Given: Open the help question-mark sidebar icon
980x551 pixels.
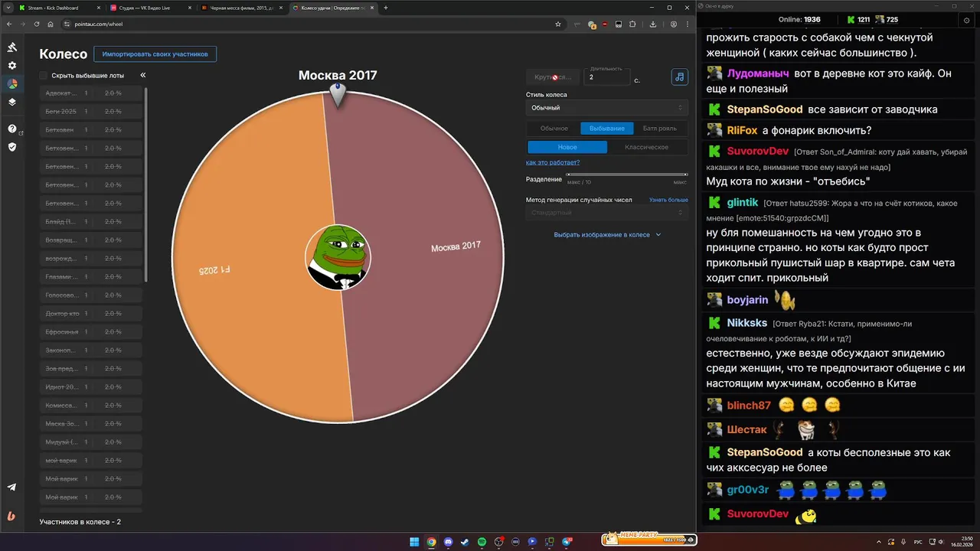Looking at the screenshot, I should (x=11, y=129).
